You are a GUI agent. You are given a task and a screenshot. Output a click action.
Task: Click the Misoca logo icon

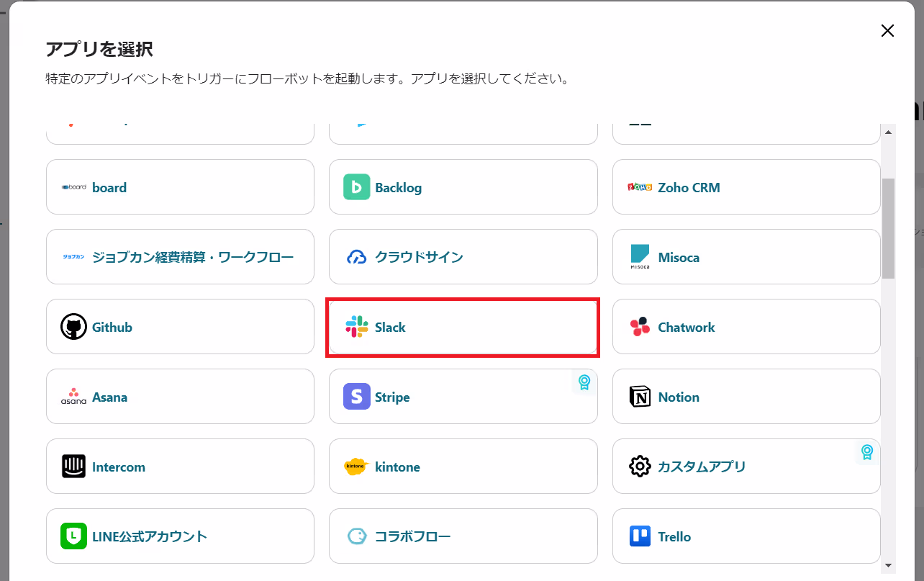[640, 257]
